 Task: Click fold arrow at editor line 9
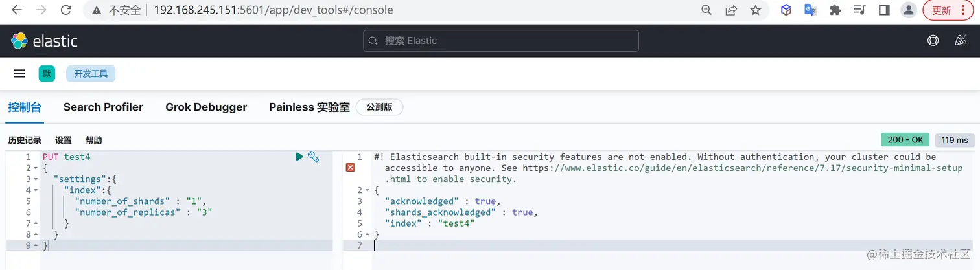(x=36, y=246)
